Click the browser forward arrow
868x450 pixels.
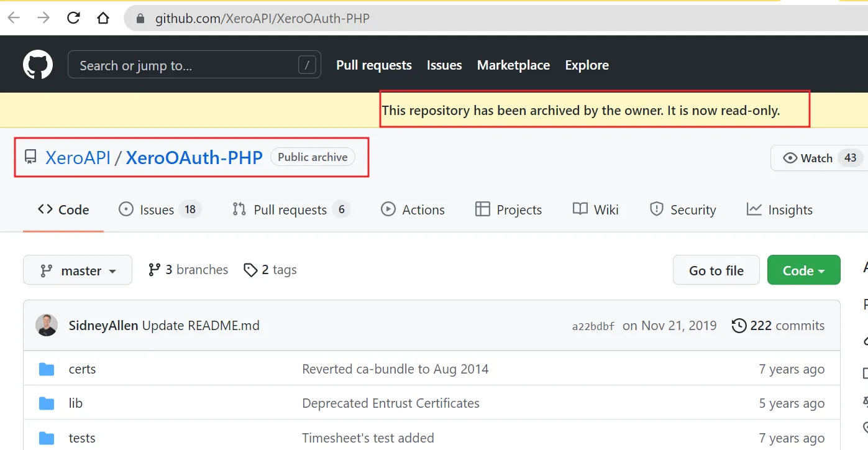click(43, 18)
